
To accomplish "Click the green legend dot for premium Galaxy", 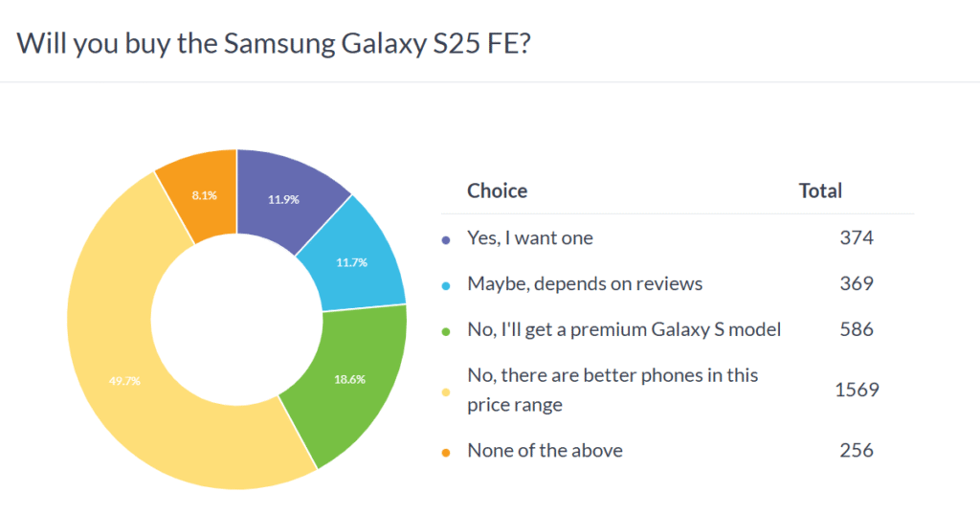I will [446, 330].
